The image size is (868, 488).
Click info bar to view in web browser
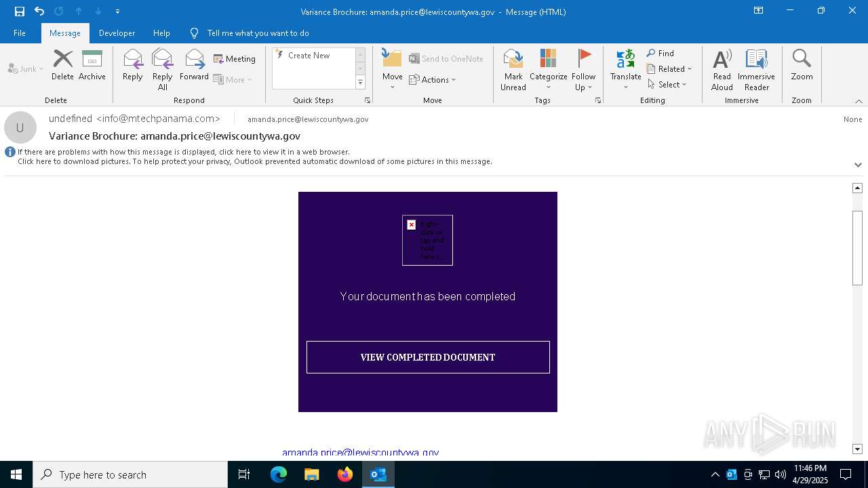pos(184,152)
